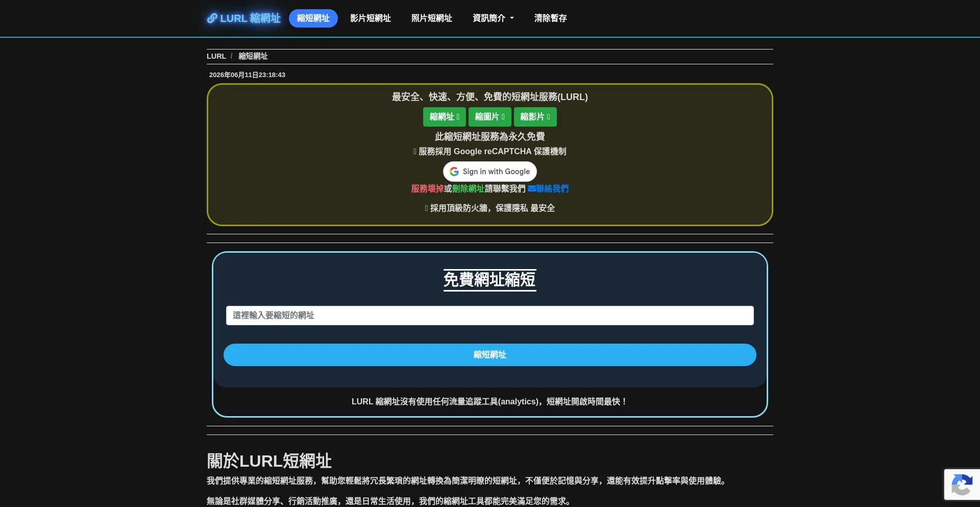Viewport: 980px width, 507px height.
Task: Click the green 刪除網址 text
Action: [469, 189]
